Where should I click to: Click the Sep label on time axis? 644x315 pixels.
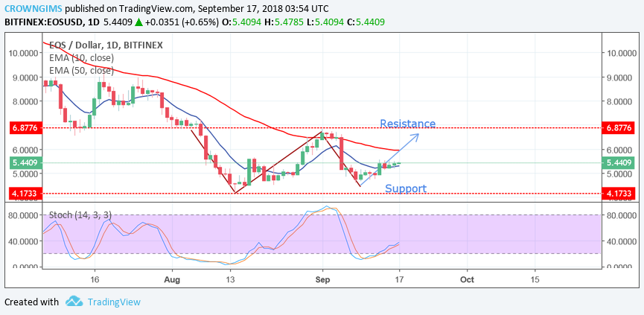pyautogui.click(x=322, y=280)
